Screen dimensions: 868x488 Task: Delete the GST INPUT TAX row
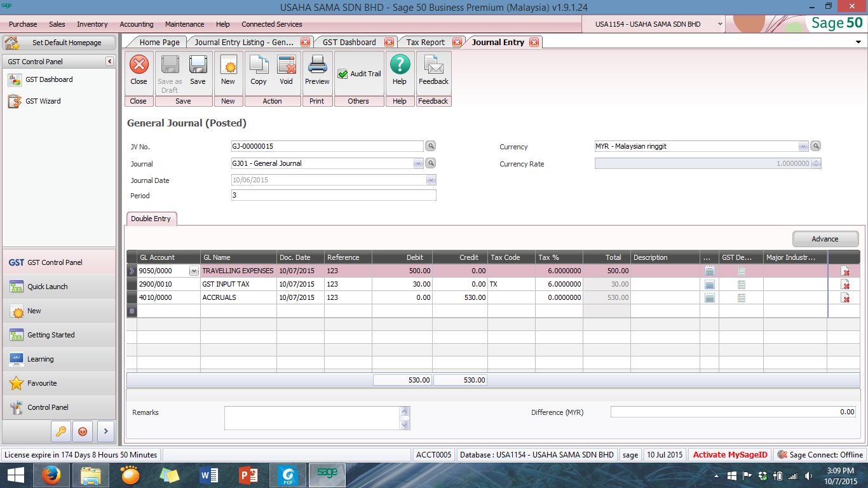point(845,285)
